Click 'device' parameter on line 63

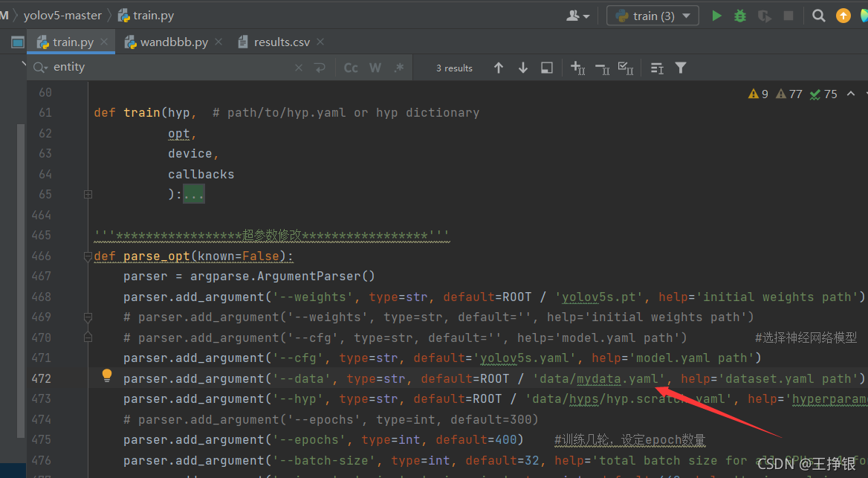pos(190,153)
